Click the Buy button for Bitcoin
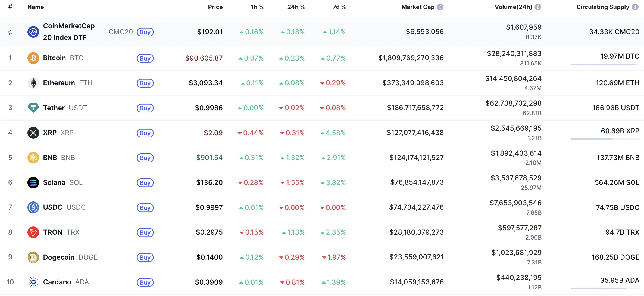644x296 pixels. (145, 58)
